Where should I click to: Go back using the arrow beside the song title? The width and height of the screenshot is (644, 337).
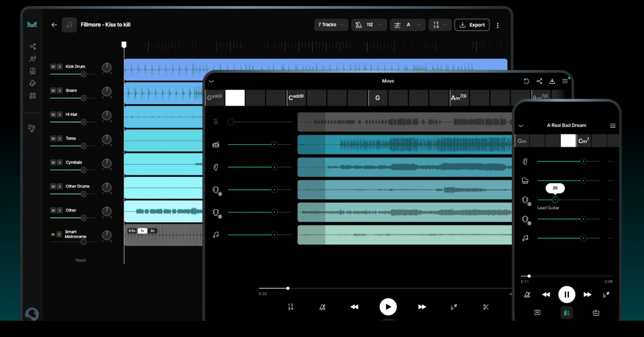tap(54, 25)
